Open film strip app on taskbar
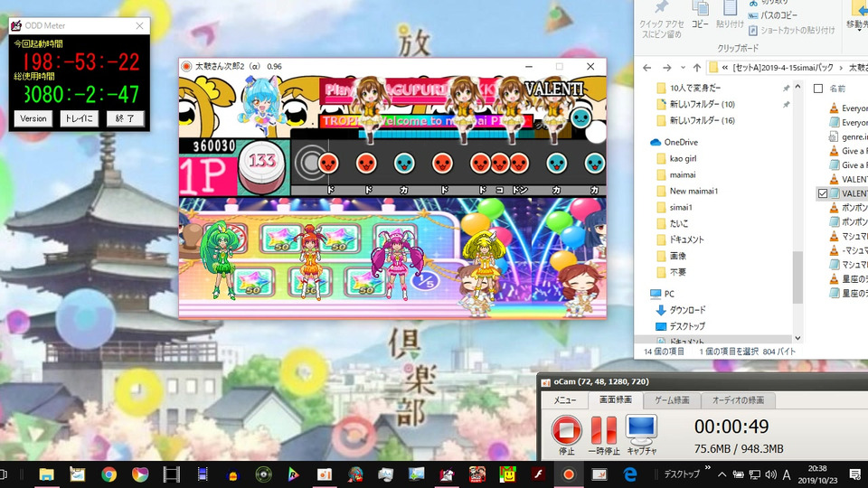868x488 pixels. [171, 474]
